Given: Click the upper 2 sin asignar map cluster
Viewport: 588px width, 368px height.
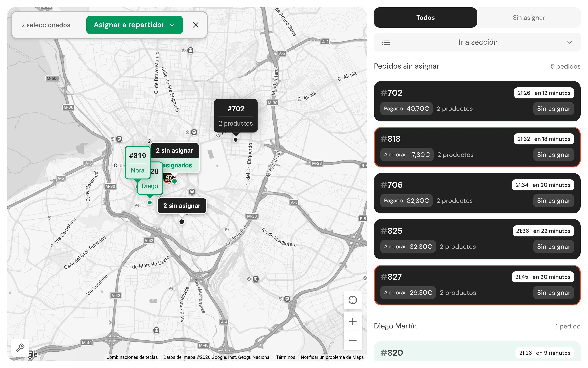Looking at the screenshot, I should pyautogui.click(x=174, y=150).
